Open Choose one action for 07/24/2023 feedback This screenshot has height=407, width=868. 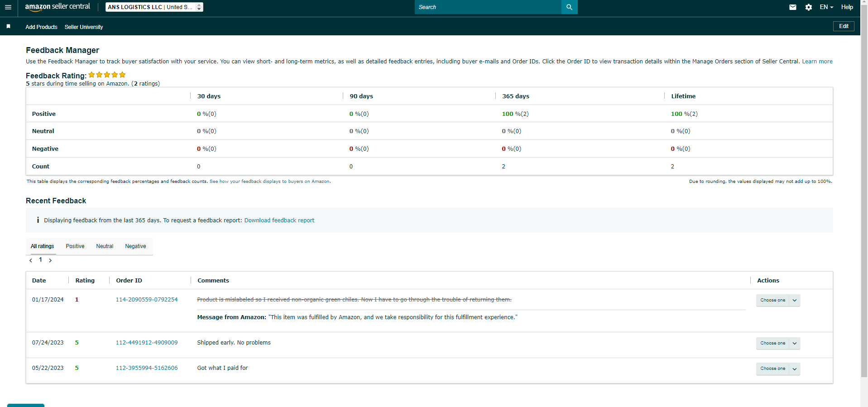point(778,343)
